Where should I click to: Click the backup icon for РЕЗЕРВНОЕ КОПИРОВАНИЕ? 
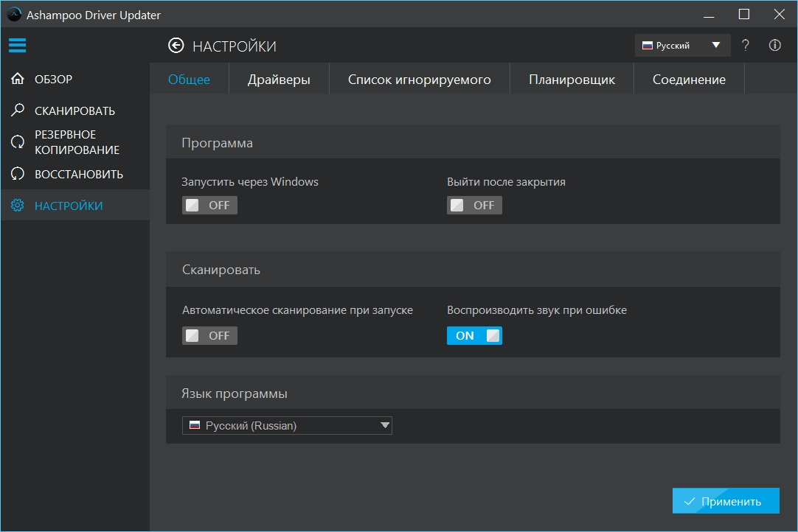(x=18, y=142)
